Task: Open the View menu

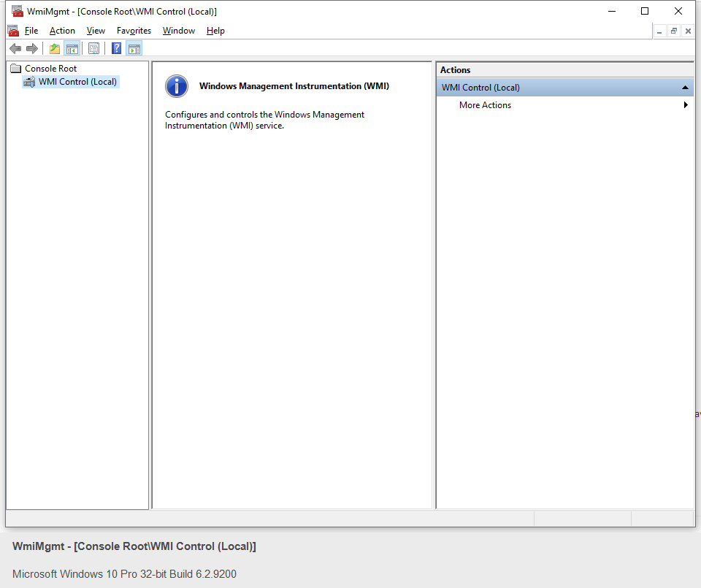Action: [x=96, y=31]
